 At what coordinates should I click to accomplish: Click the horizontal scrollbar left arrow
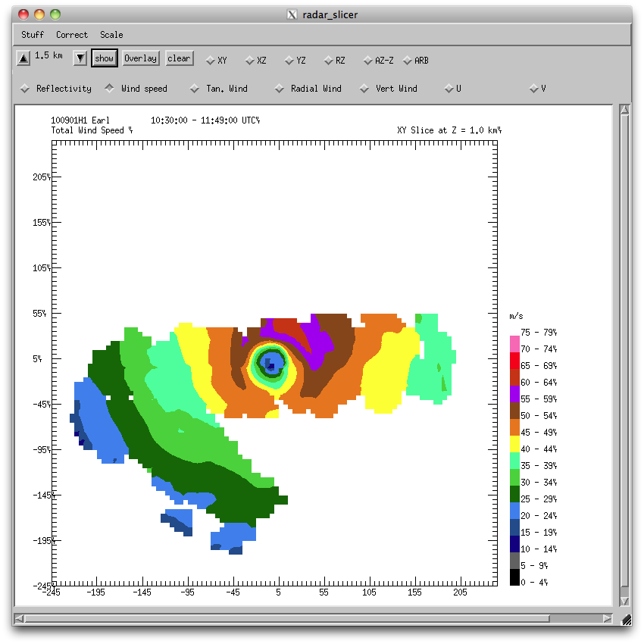coord(19,618)
